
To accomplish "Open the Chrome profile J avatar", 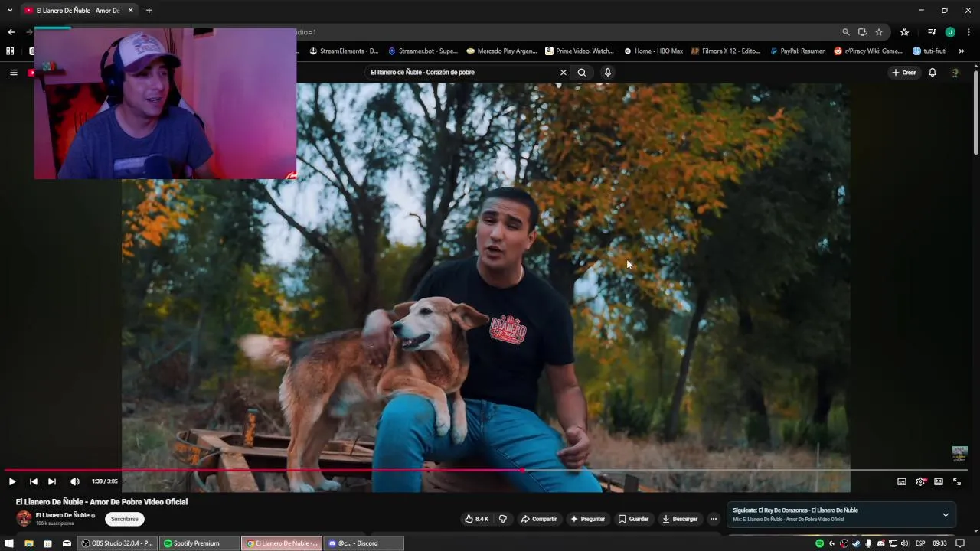I will [x=950, y=32].
